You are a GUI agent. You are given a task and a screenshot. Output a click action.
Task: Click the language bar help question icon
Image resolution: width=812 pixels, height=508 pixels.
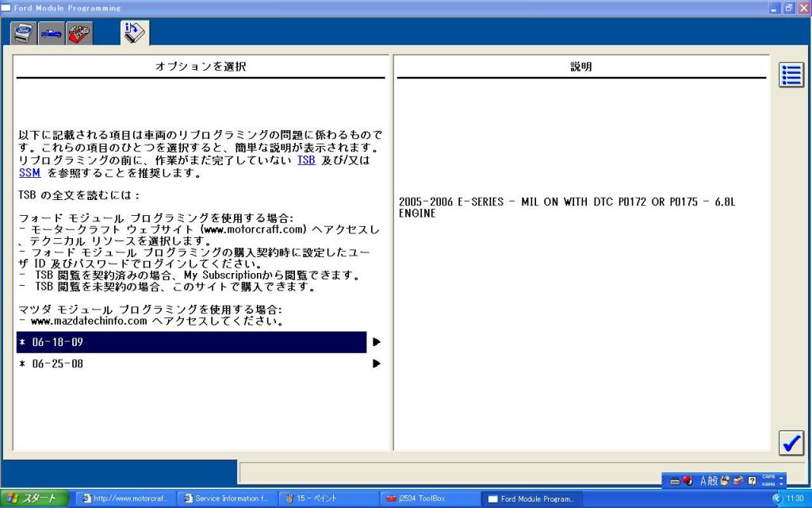tap(753, 480)
